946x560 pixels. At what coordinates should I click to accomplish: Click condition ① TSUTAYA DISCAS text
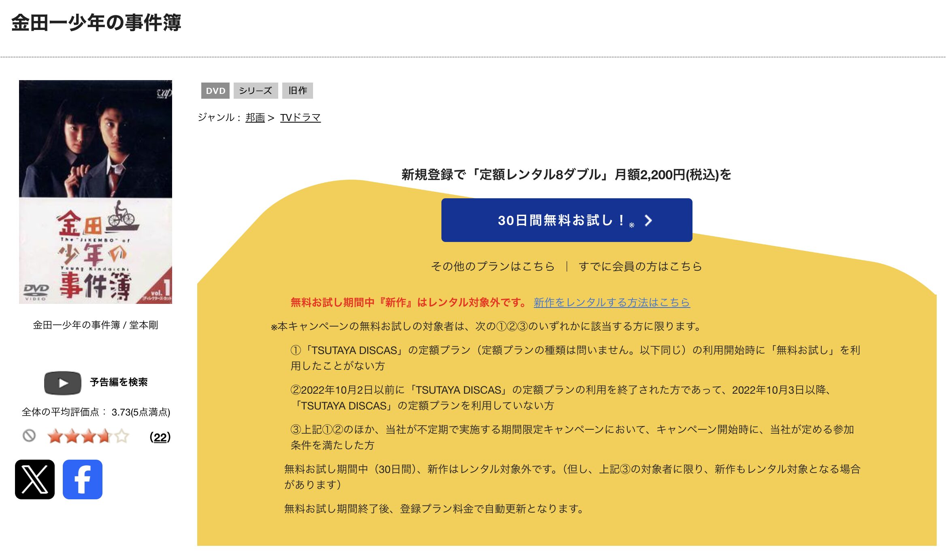575,358
